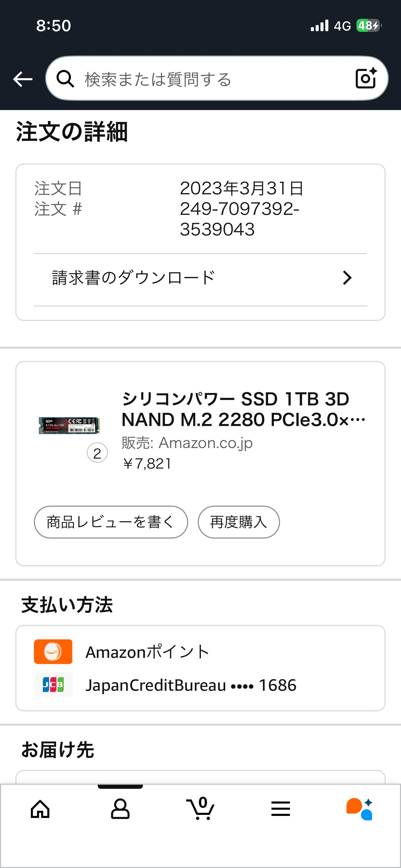The image size is (401, 868).
Task: Open シリコンパワー SSD 1TB product title
Action: click(243, 409)
